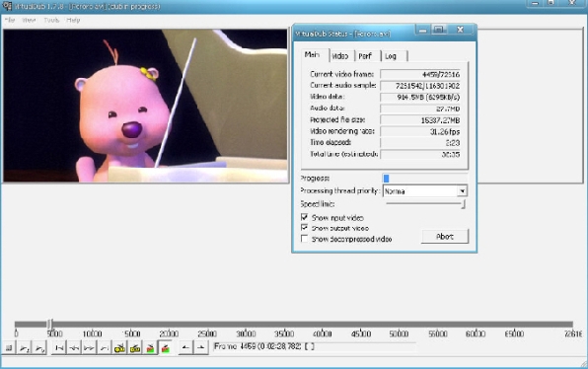Screen dimensions: 588x369
Task: Enable the Show decompressed video checkbox
Action: click(x=305, y=239)
